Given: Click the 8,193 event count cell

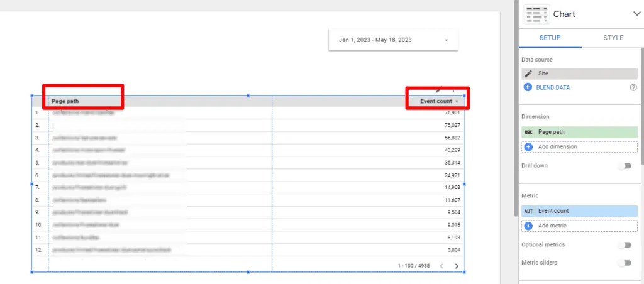Looking at the screenshot, I should coord(453,238).
